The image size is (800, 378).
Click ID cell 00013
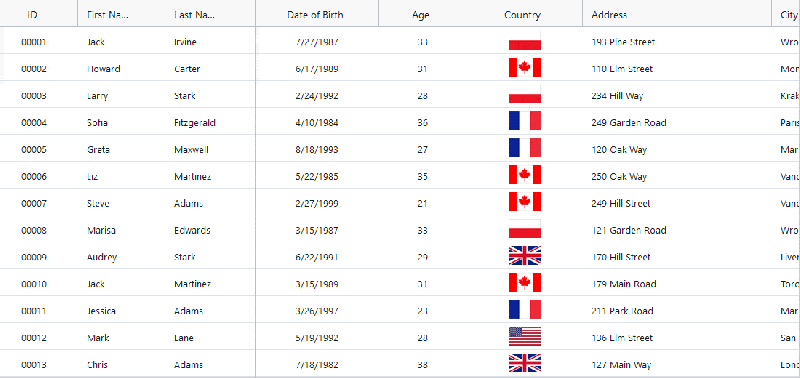tap(34, 365)
